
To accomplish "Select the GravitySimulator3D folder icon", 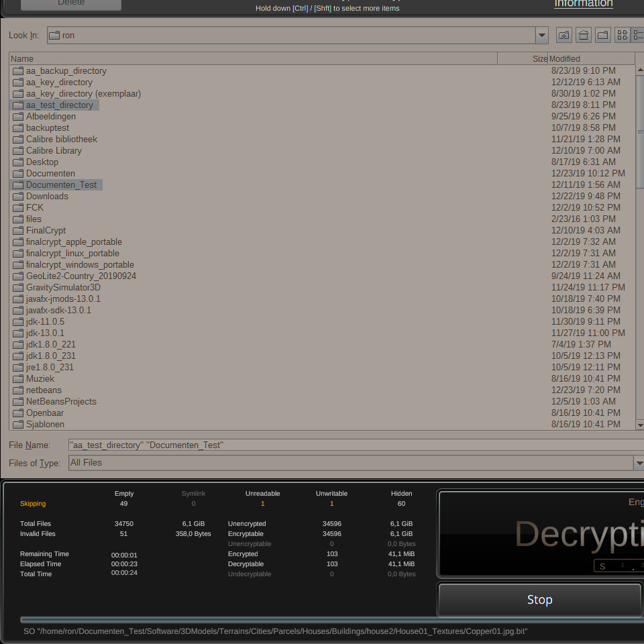I will (18, 288).
